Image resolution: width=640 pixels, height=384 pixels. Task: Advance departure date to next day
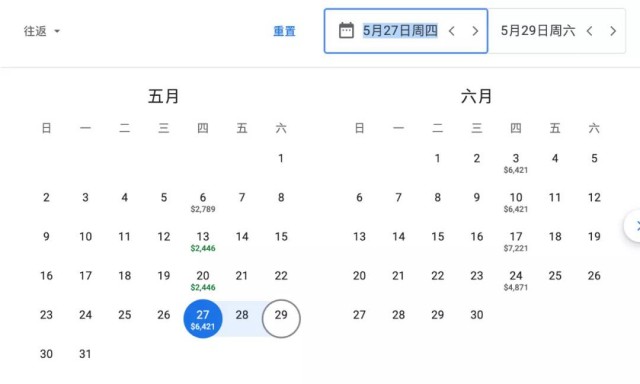click(475, 31)
